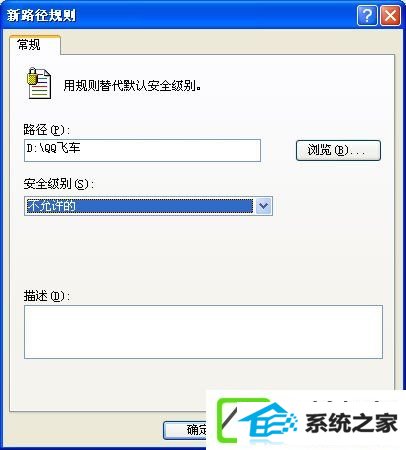Image resolution: width=406 pixels, height=450 pixels.
Task: Click the green bracket icon beside the house logo
Action: click(227, 420)
